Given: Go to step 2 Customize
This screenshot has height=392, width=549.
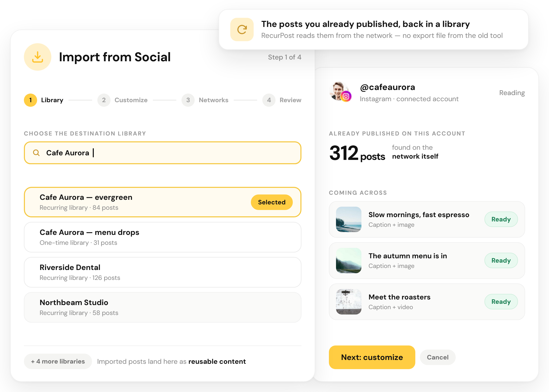Looking at the screenshot, I should (x=123, y=100).
